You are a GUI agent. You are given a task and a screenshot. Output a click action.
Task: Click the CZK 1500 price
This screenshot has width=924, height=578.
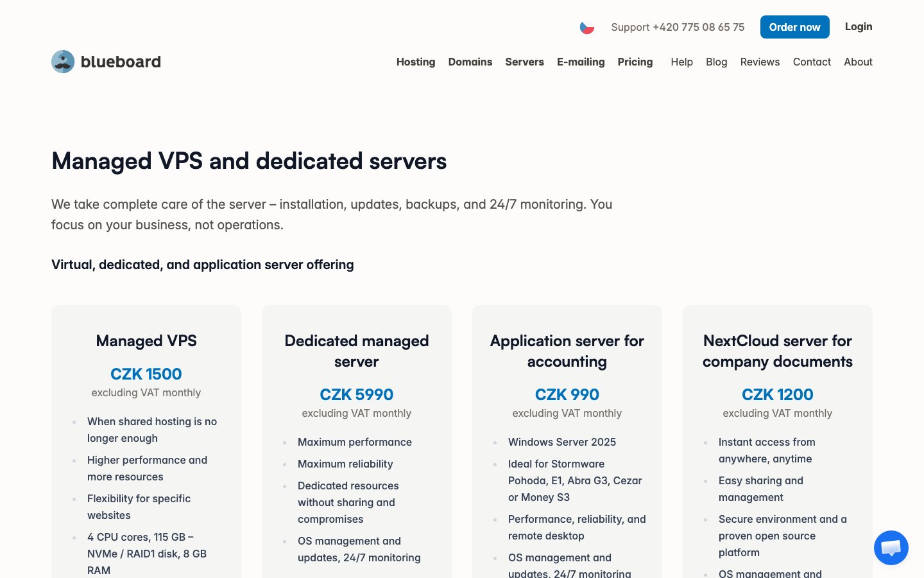pyautogui.click(x=146, y=374)
